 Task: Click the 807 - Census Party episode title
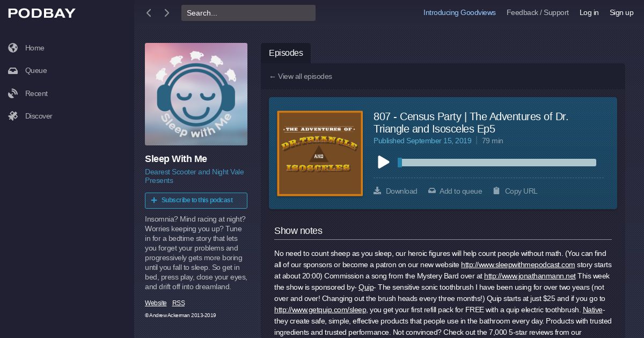tap(471, 122)
